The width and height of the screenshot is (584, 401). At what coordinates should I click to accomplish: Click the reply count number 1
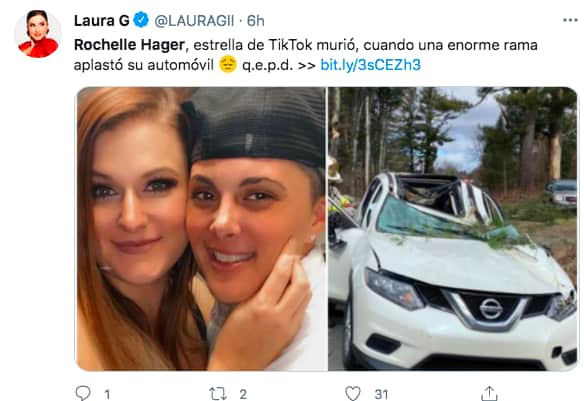[x=107, y=394]
